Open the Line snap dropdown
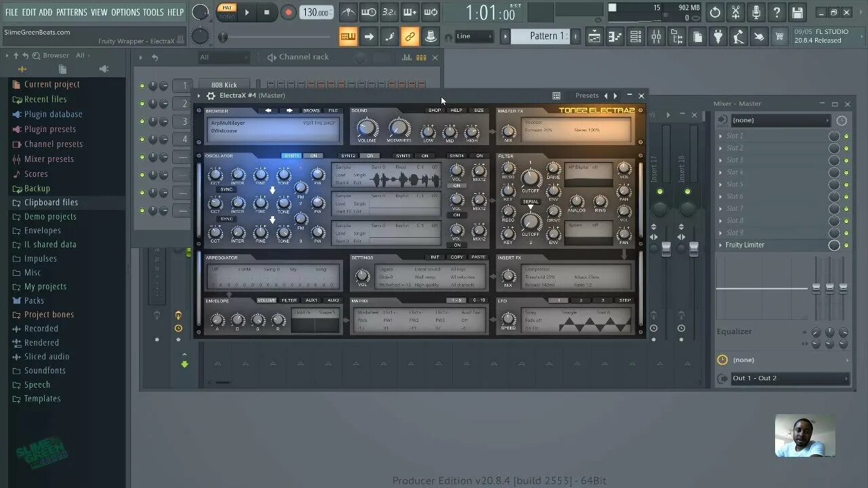 click(473, 37)
